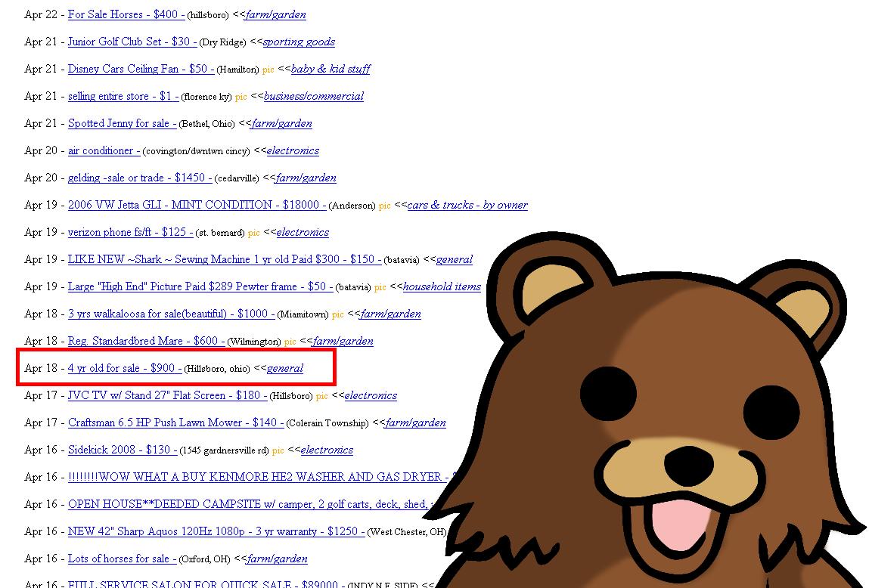Open farm/garden category beside walkaloosa listing

pyautogui.click(x=391, y=314)
